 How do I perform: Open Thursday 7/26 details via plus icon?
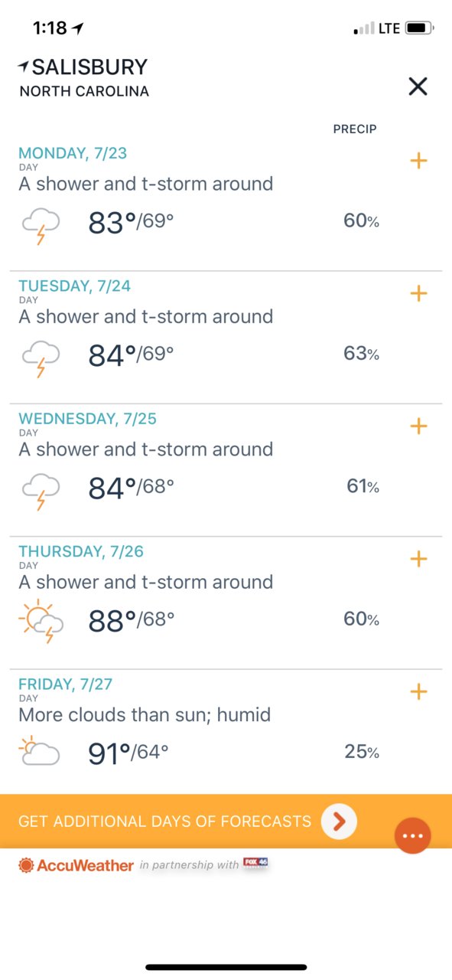(418, 559)
